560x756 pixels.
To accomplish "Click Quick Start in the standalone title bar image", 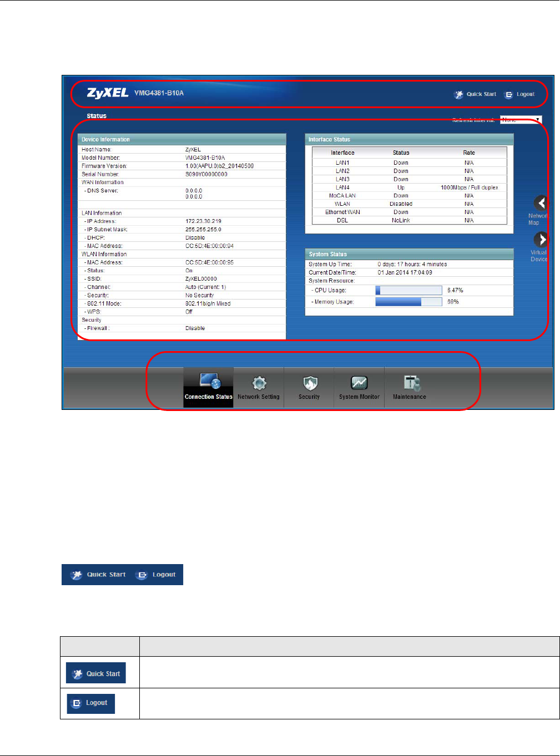I will pyautogui.click(x=99, y=575).
